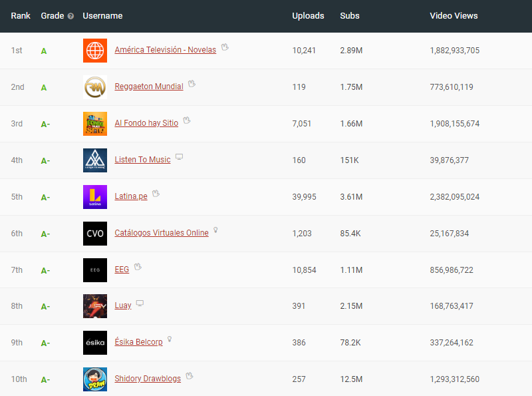Open the Reggaeton Mundial link

tap(149, 87)
